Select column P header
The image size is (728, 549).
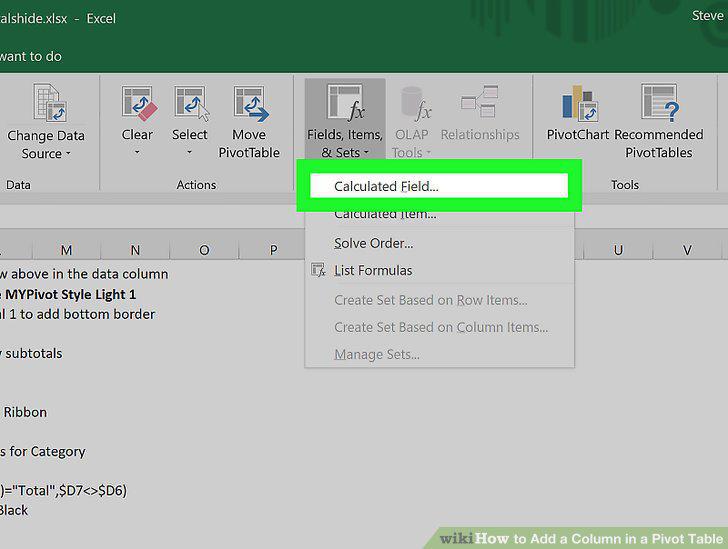(x=273, y=250)
